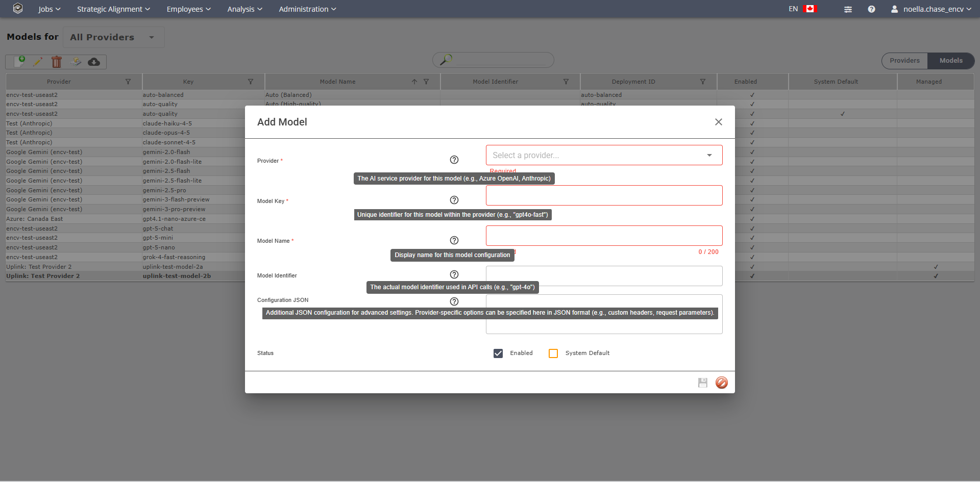Close the Add Model dialog with X
The image size is (980, 482).
click(718, 122)
